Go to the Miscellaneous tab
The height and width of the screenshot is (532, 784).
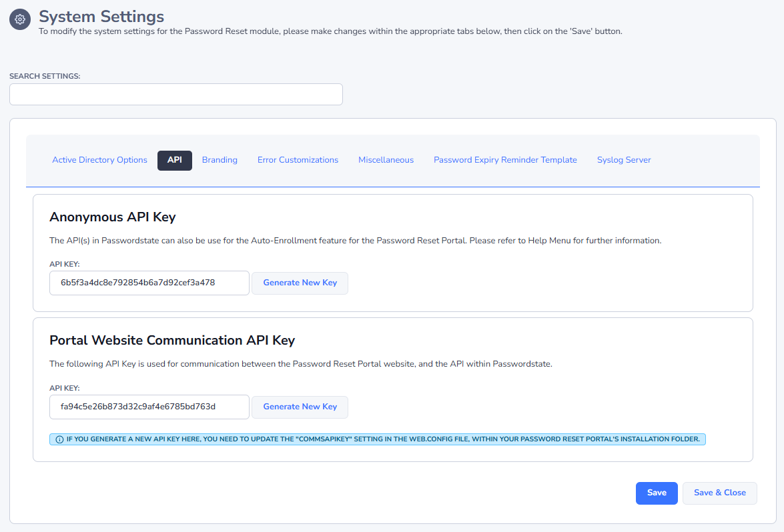pyautogui.click(x=386, y=160)
